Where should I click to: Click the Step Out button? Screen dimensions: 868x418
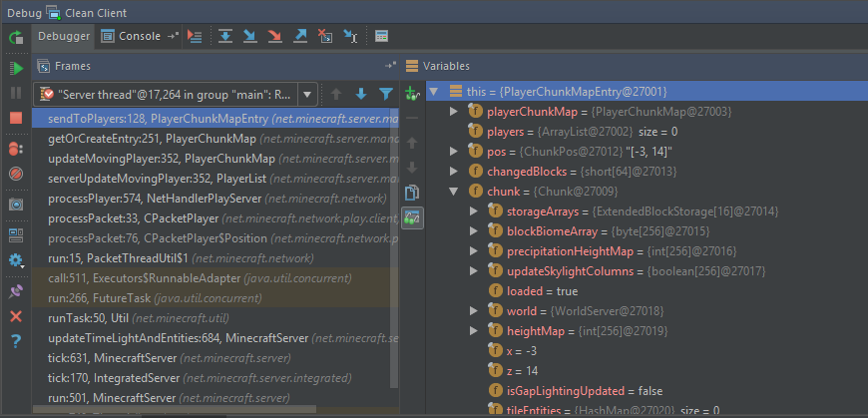pos(300,37)
